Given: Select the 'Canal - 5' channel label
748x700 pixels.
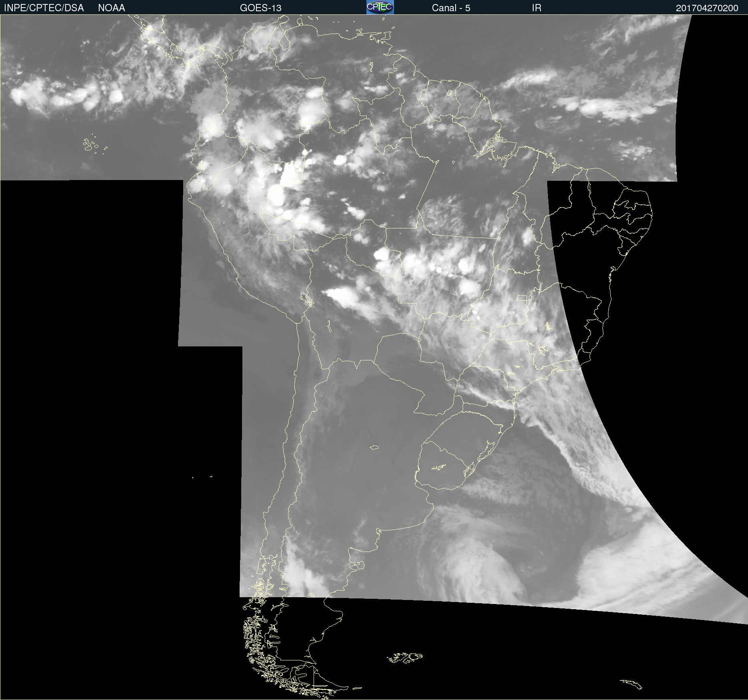Looking at the screenshot, I should [x=451, y=8].
